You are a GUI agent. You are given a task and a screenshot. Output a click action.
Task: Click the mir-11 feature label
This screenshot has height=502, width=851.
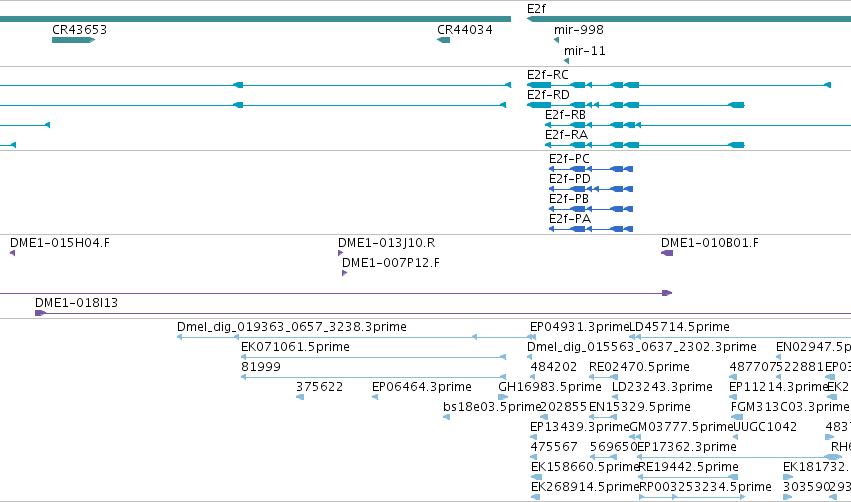pos(585,51)
